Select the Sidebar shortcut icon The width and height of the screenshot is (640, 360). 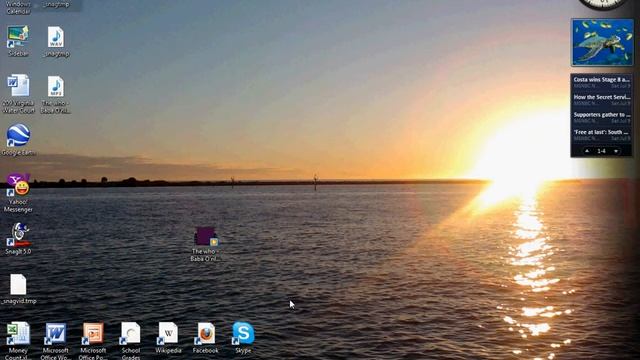coord(18,37)
